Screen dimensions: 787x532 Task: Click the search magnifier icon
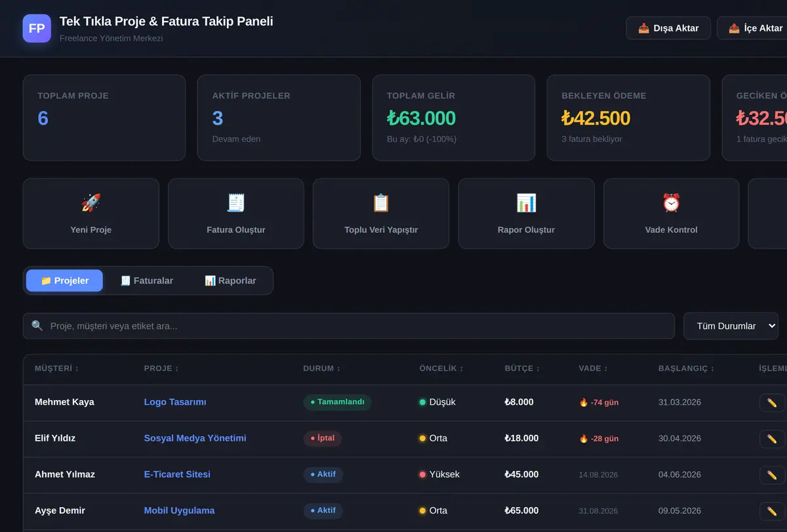point(37,326)
